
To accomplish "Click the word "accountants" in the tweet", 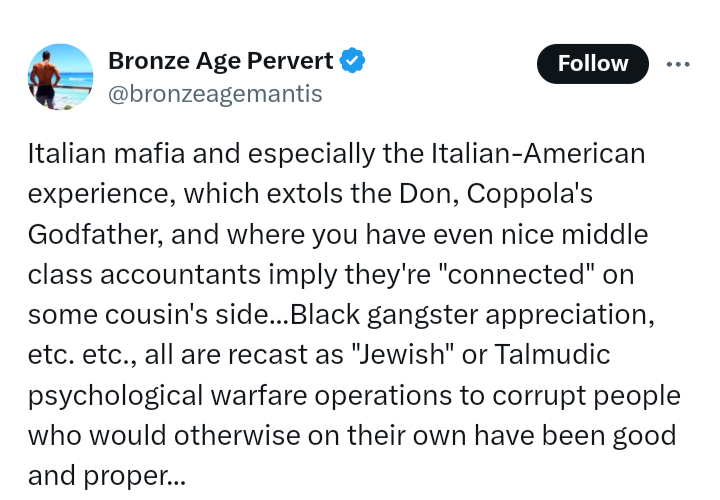I will (x=180, y=275).
